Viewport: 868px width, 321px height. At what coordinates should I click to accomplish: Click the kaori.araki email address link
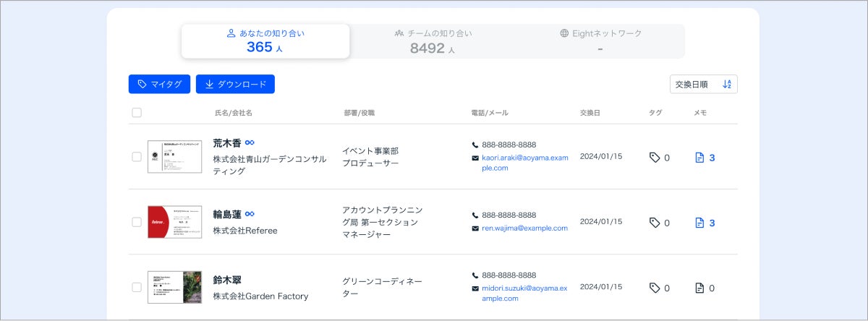click(x=524, y=162)
